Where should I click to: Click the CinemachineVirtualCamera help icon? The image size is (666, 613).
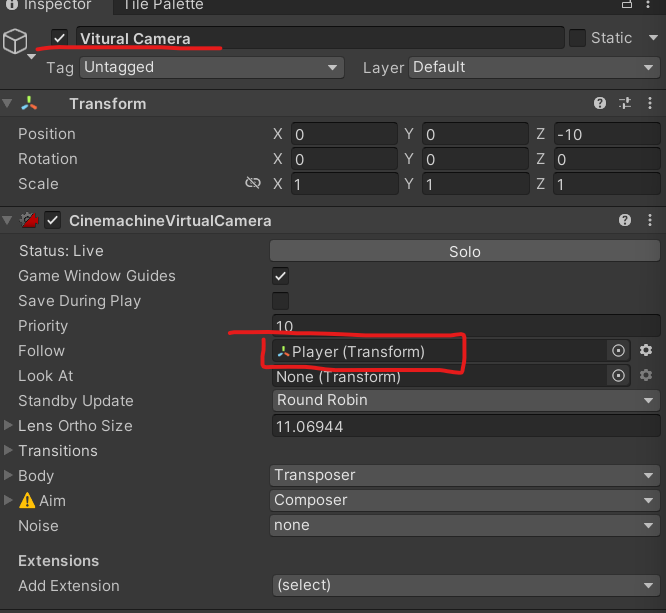tap(625, 220)
